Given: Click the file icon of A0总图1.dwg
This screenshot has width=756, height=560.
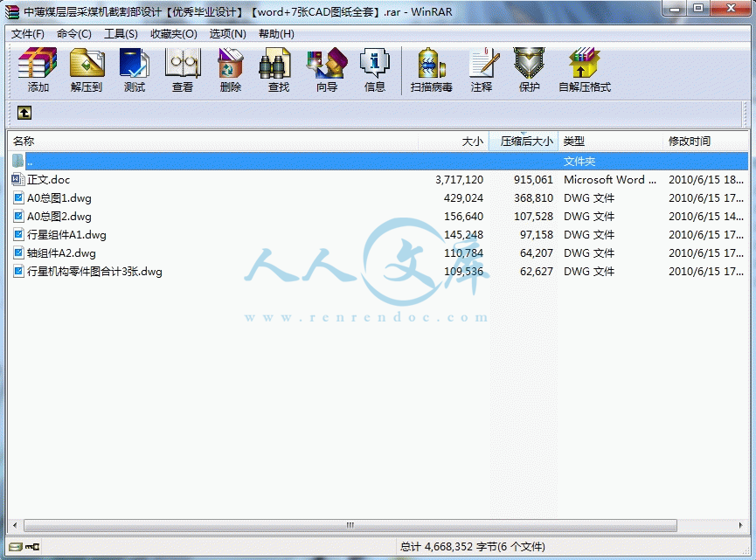Looking at the screenshot, I should coord(18,198).
